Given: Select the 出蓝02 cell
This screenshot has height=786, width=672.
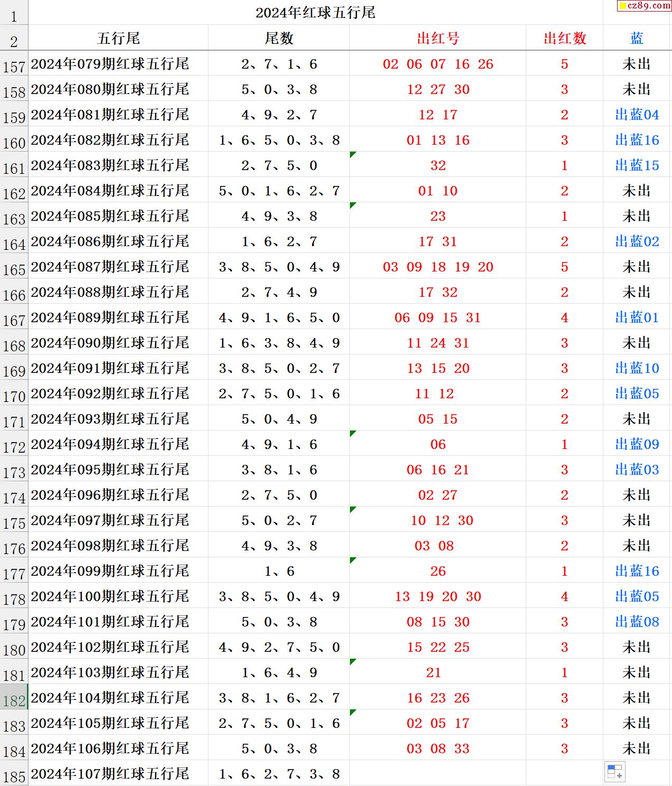Looking at the screenshot, I should point(637,241).
